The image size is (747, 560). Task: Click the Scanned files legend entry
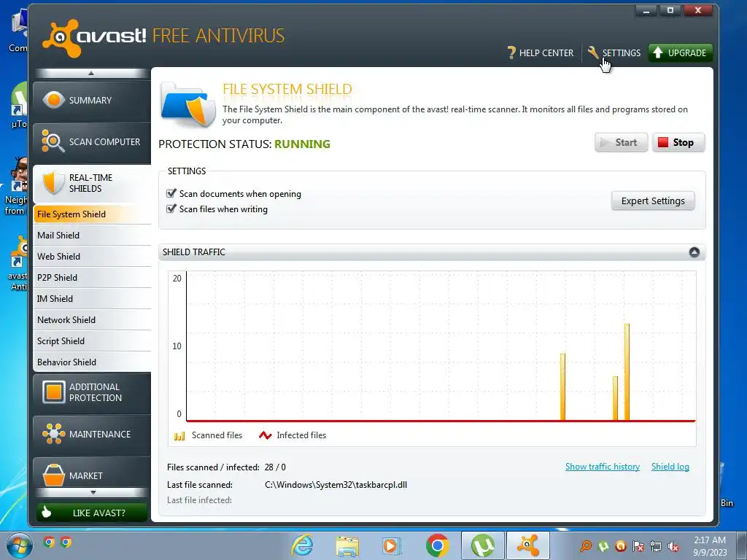point(208,435)
